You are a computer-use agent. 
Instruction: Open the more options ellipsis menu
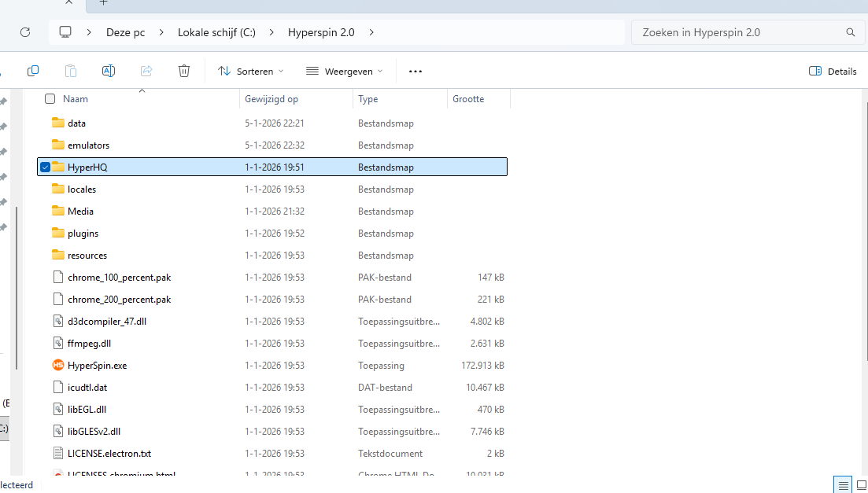point(416,71)
